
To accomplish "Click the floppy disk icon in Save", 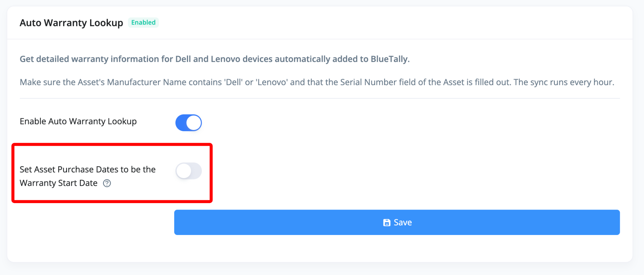I will tap(387, 222).
